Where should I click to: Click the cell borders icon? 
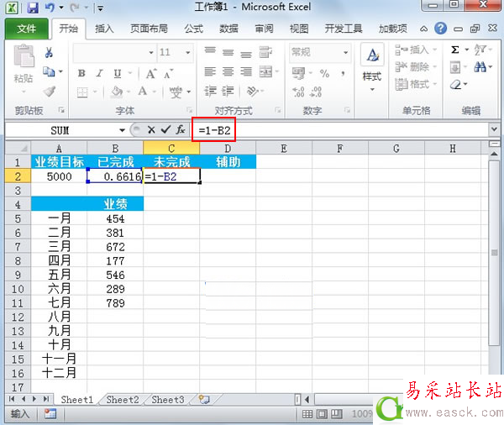coord(82,92)
